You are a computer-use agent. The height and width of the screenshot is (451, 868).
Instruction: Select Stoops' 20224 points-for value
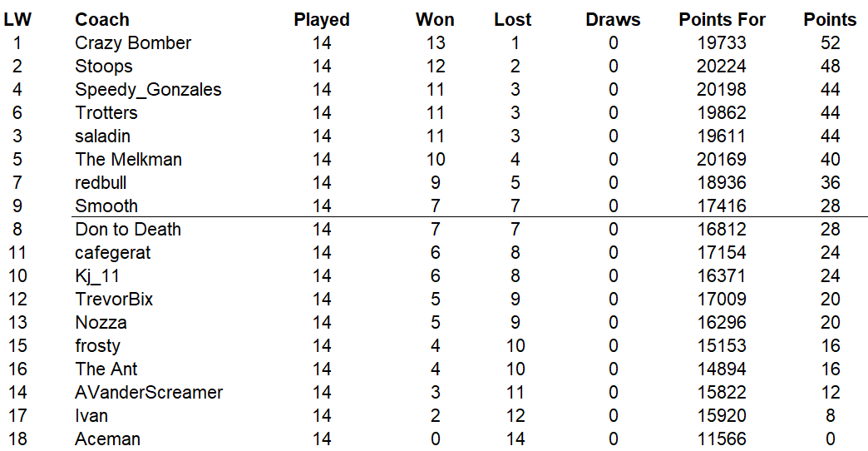pos(722,67)
